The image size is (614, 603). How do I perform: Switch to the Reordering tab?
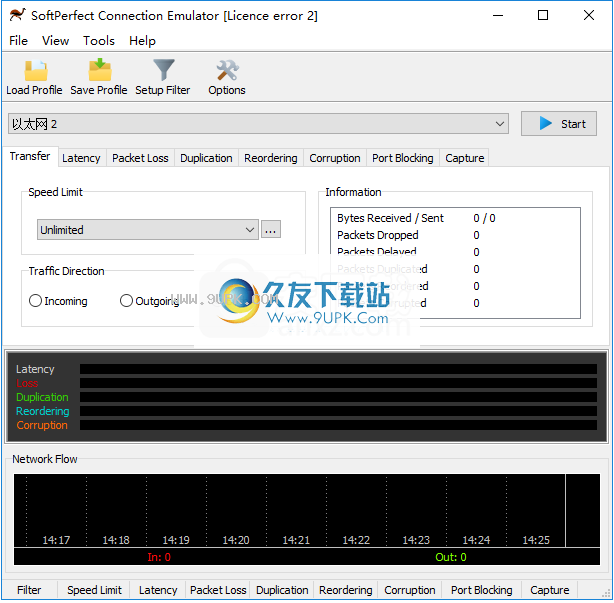coord(271,158)
